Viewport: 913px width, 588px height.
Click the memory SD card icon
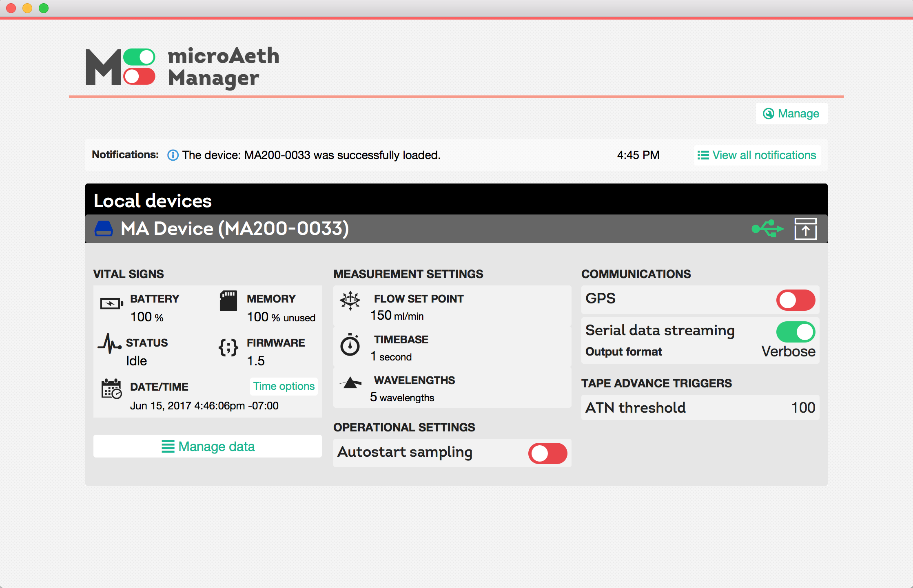tap(228, 301)
